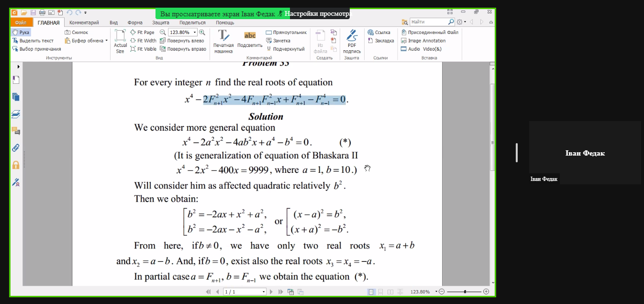Viewport: 644px width, 304px height.
Task: Open the Attachments paperclip panel
Action: point(16,147)
